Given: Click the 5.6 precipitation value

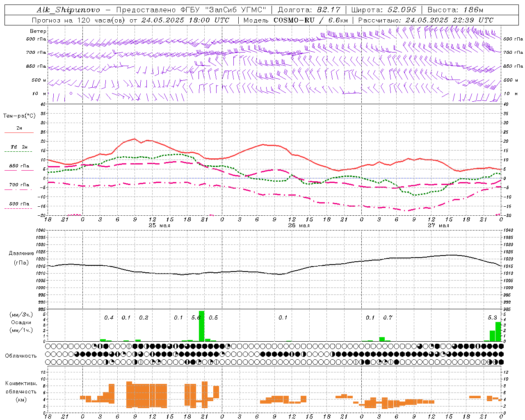Looking at the screenshot, I should coord(196,317).
